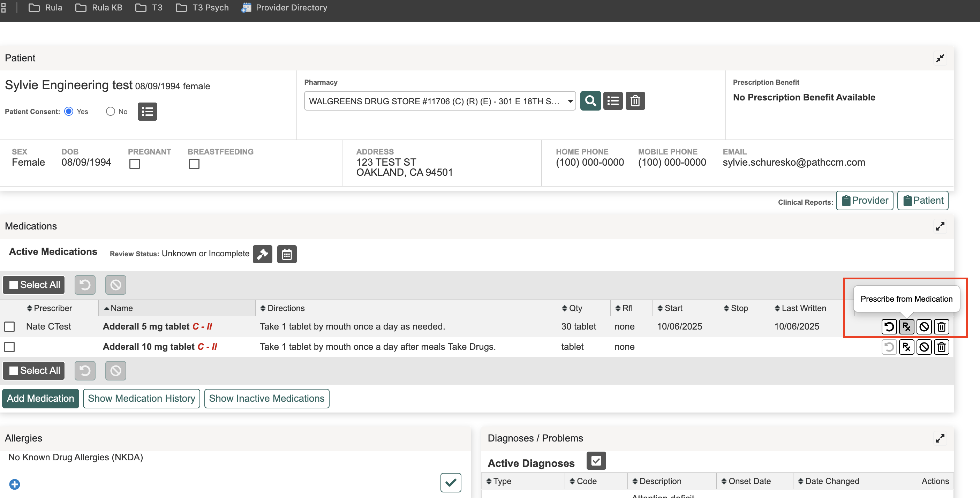Click the gavel review status icon
This screenshot has height=498, width=980.
point(263,254)
